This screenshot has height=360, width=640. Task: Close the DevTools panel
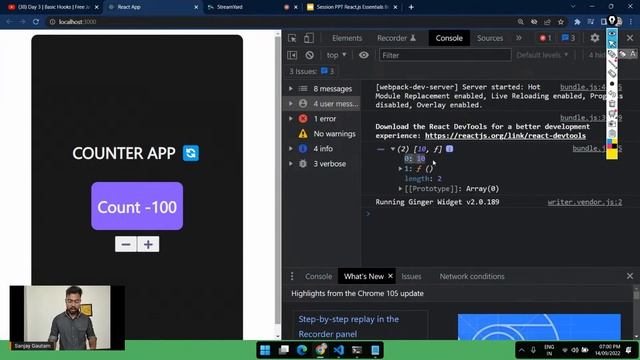pyautogui.click(x=630, y=38)
